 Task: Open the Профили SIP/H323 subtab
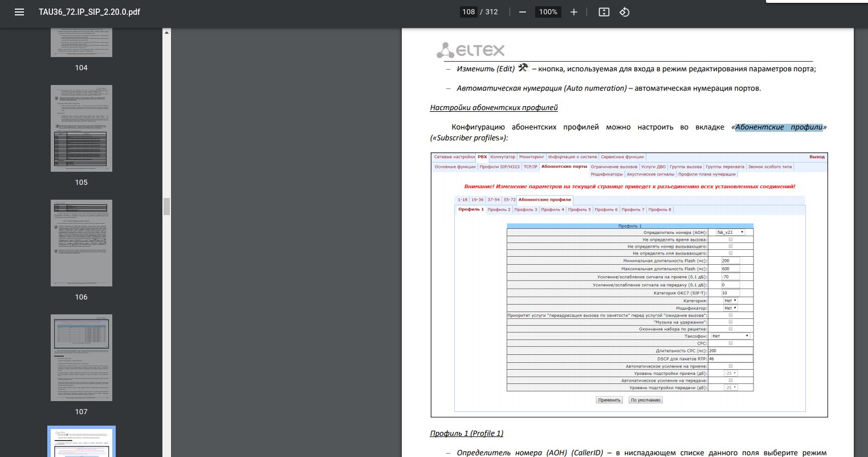pos(499,167)
